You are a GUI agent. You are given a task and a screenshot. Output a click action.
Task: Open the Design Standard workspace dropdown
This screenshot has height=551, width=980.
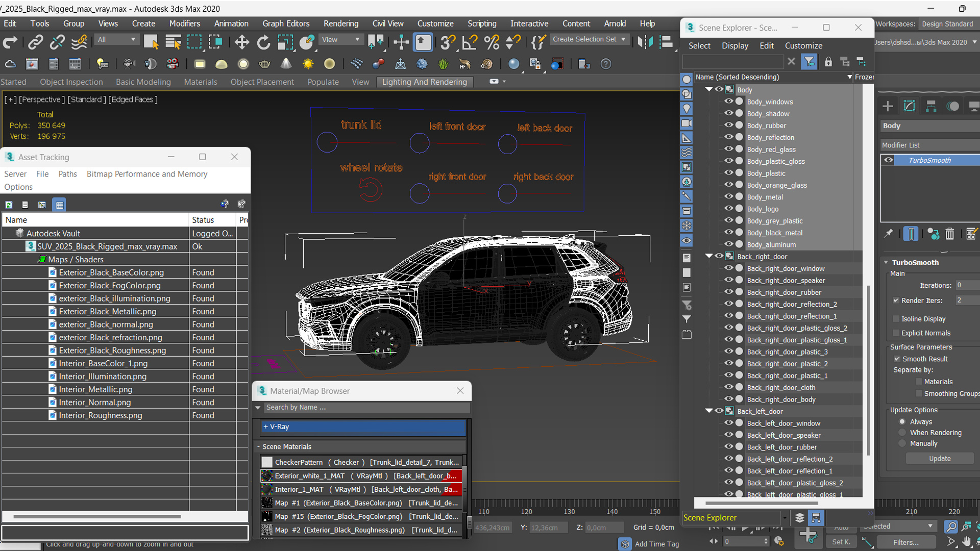click(x=948, y=24)
